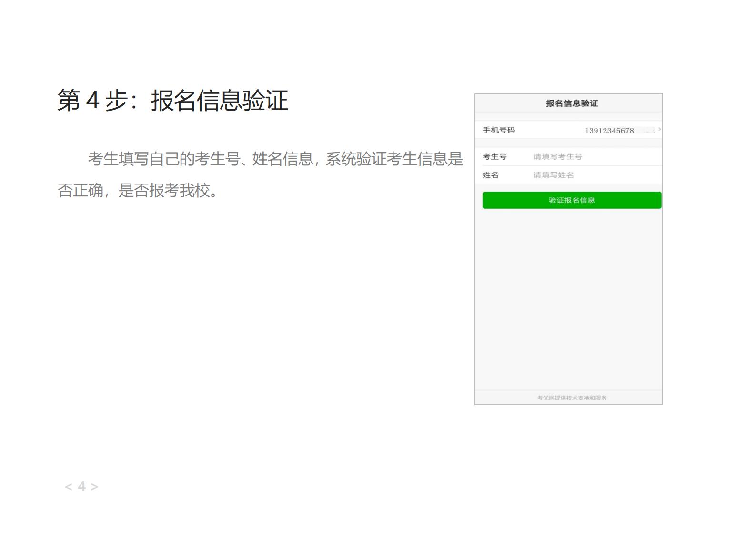
Task: Click the 手机号码 field label
Action: click(x=499, y=130)
